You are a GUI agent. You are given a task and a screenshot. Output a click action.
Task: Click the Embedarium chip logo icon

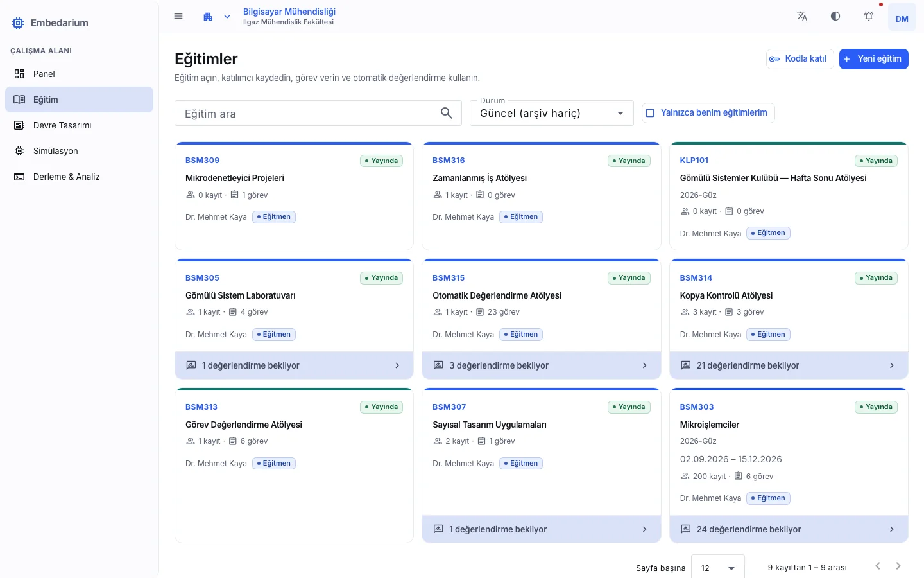(18, 23)
